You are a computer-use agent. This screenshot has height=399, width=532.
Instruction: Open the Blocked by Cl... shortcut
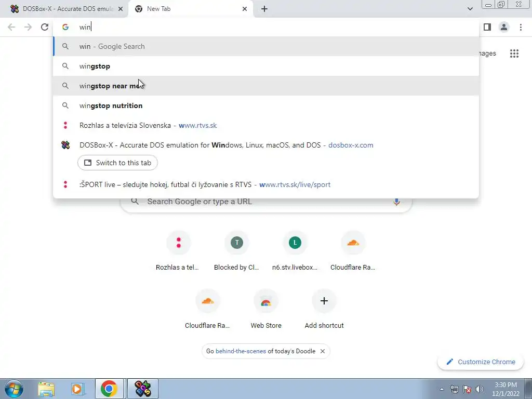[236, 251]
